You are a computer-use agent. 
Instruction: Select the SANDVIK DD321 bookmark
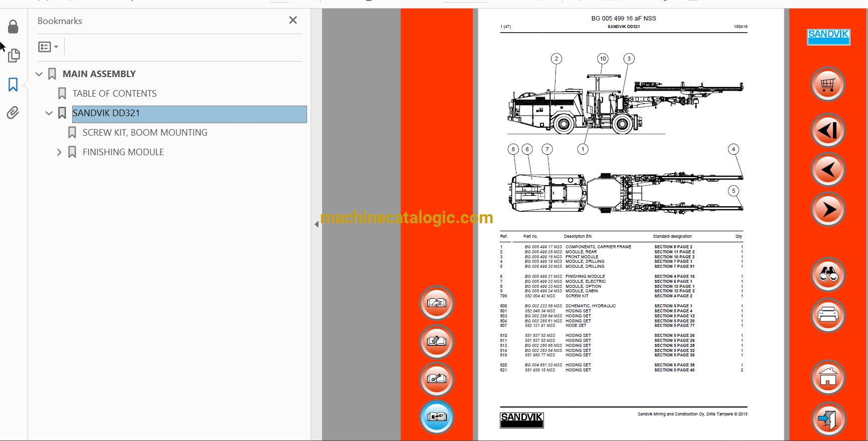(x=189, y=114)
